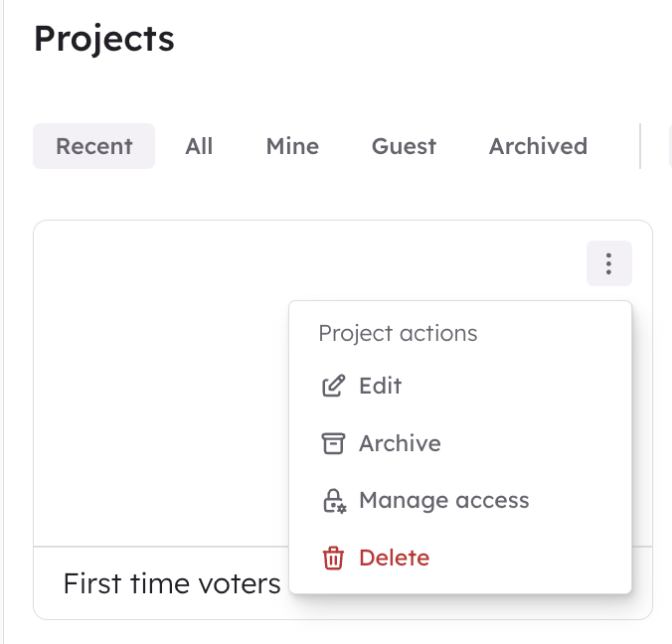
Task: Click the Project actions menu header
Action: 398,333
